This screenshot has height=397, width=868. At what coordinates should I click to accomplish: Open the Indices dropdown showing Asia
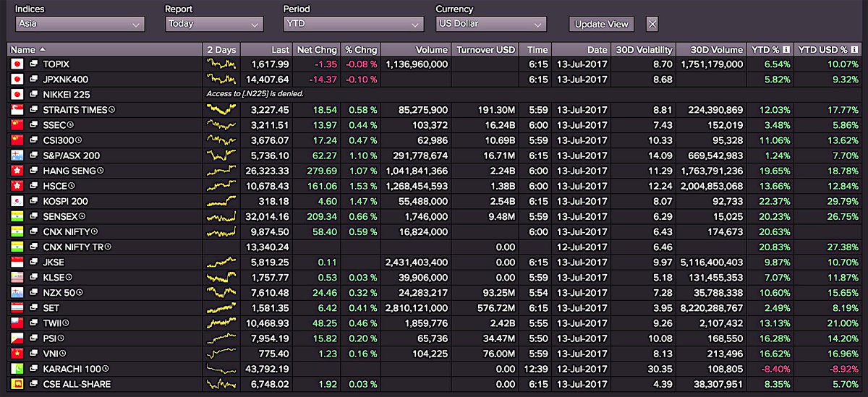point(80,24)
